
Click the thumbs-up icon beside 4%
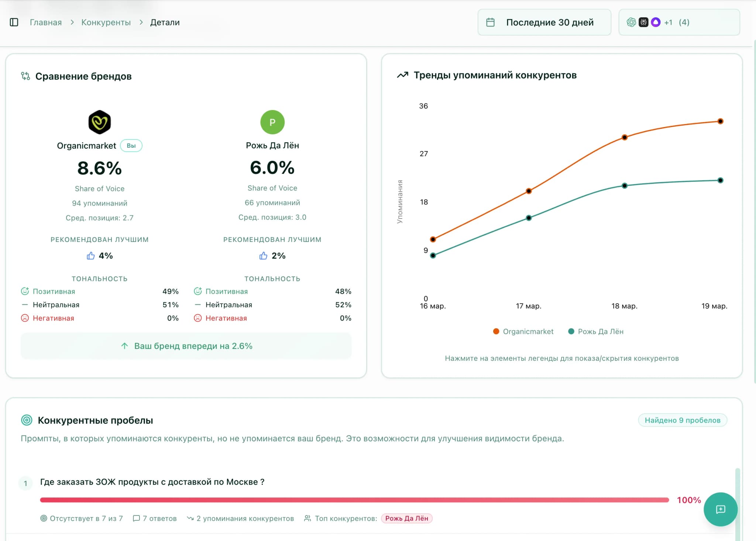(x=90, y=256)
